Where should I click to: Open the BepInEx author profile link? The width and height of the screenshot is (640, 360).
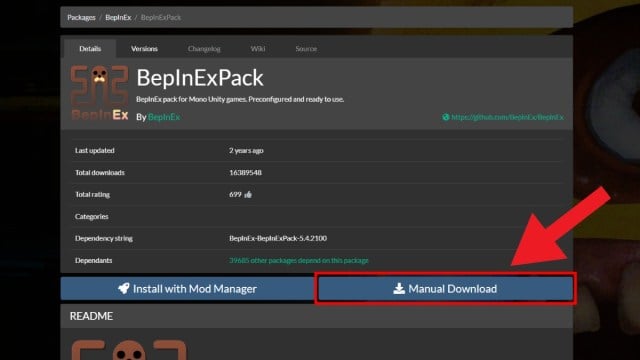click(164, 117)
